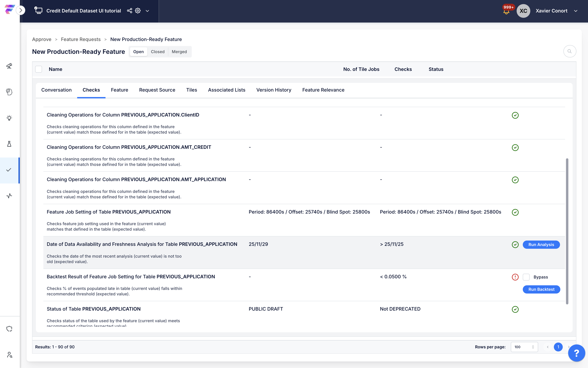Open the shield icon in sidebar
588x368 pixels.
pos(9,329)
